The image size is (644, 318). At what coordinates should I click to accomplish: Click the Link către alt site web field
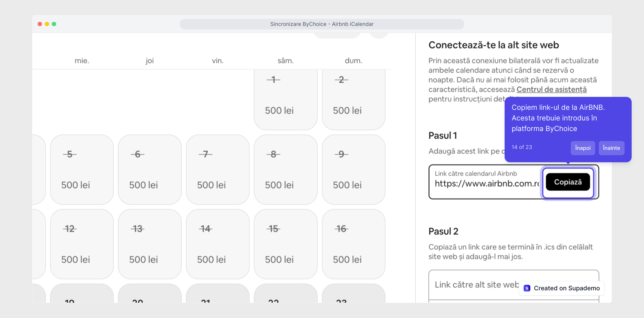pos(476,284)
